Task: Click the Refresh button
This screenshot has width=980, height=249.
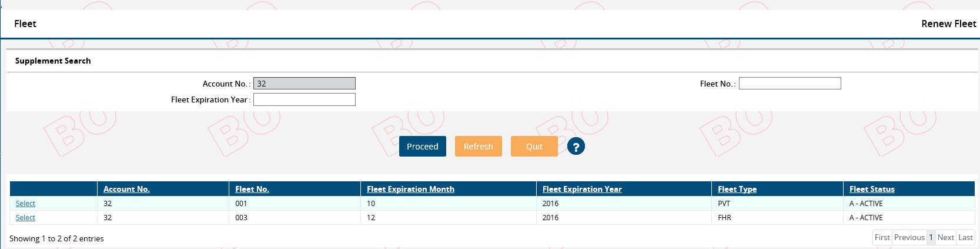Action: point(479,147)
